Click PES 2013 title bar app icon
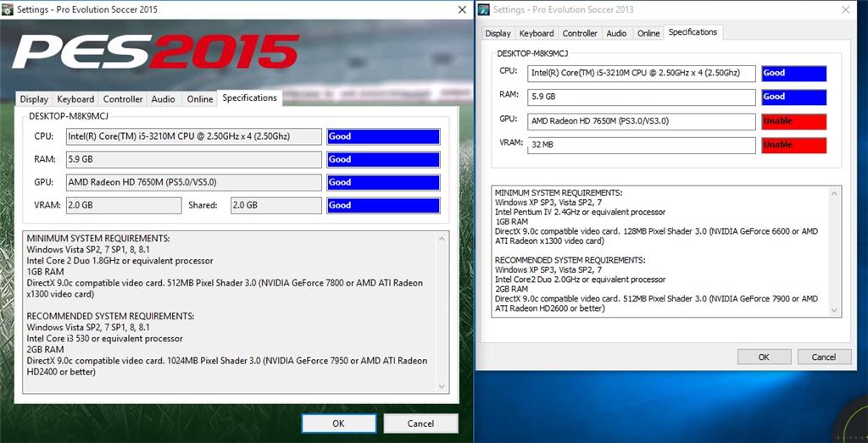Viewport: 868px width, 443px height. coord(484,9)
